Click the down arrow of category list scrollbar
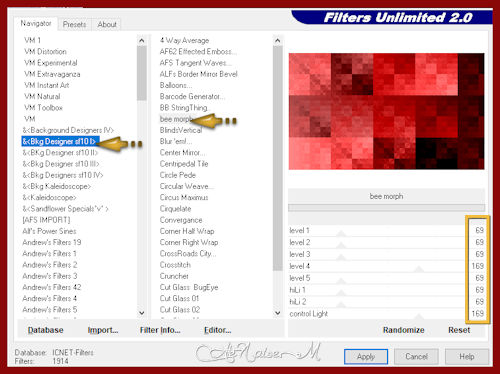This screenshot has height=374, width=500. (142, 313)
